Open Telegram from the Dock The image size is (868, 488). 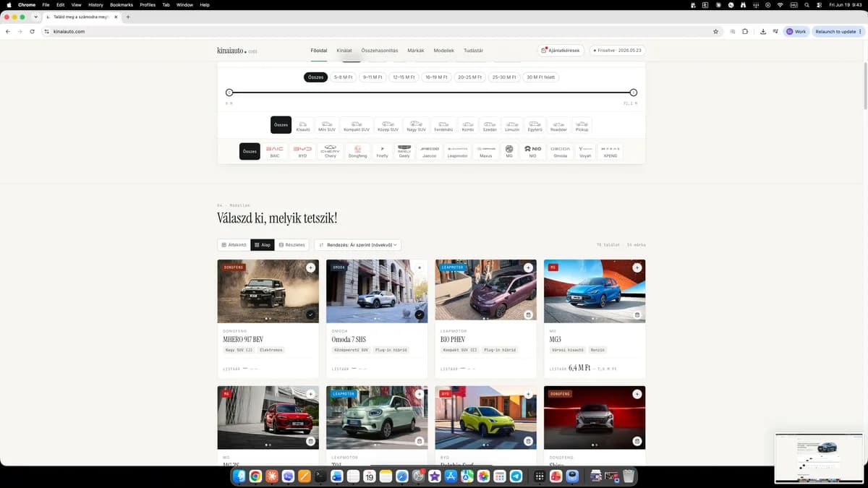pyautogui.click(x=516, y=476)
